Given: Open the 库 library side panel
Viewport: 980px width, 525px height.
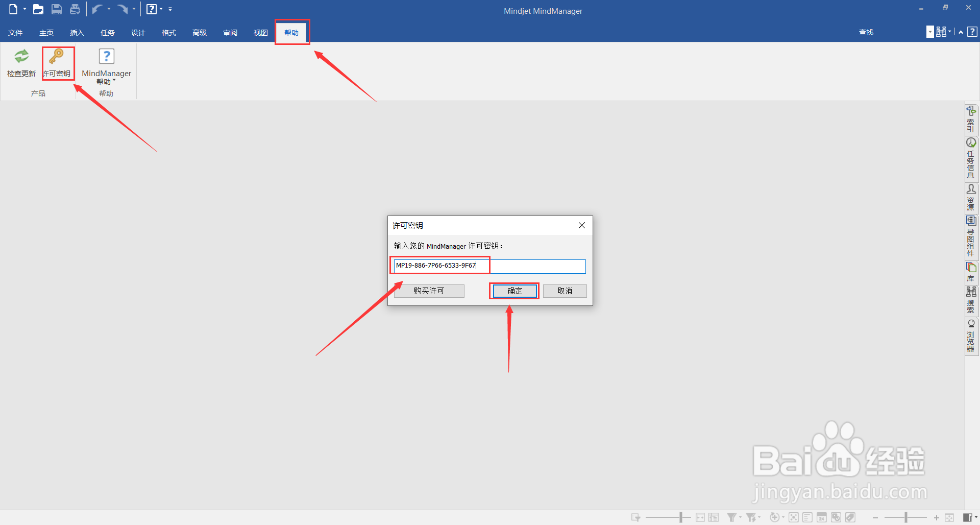Looking at the screenshot, I should [x=971, y=272].
